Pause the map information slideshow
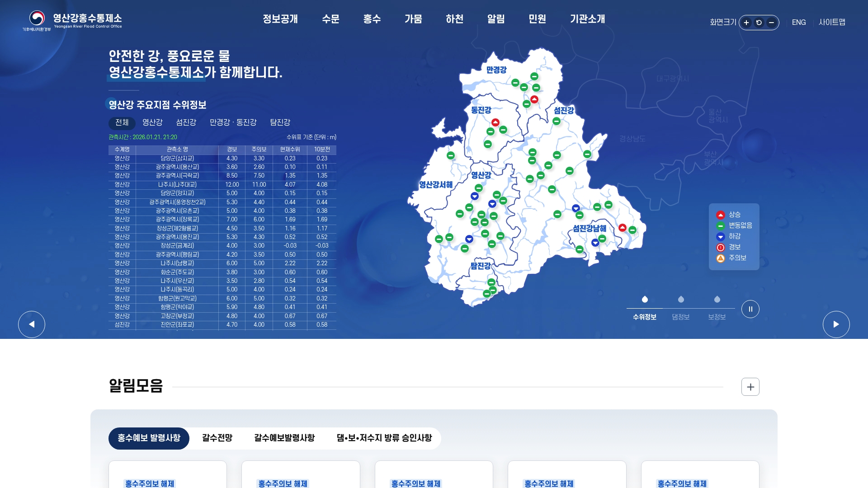 coord(750,309)
